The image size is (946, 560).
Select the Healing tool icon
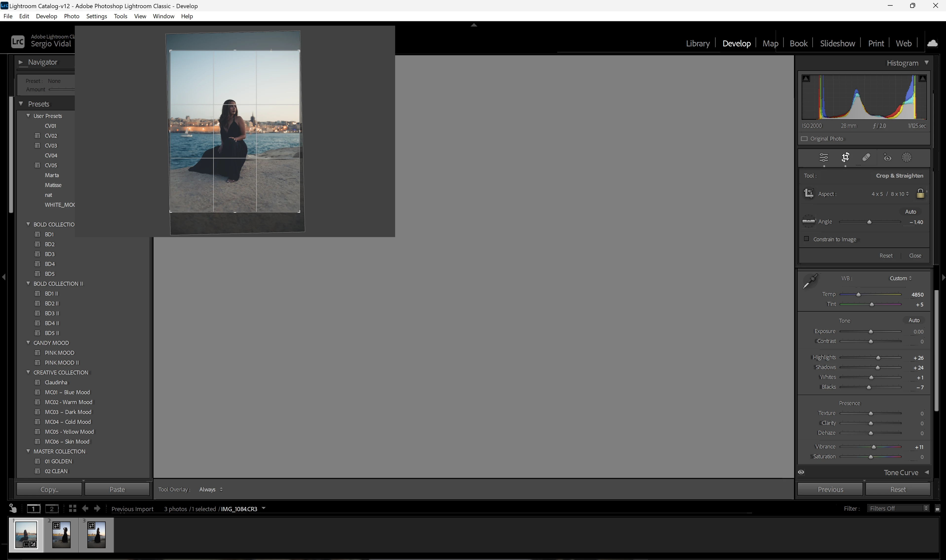tap(866, 157)
